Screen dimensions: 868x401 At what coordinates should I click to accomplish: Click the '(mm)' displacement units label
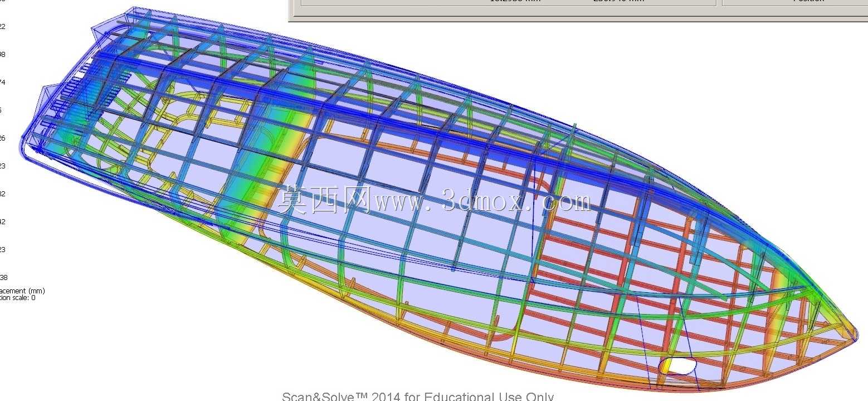point(38,291)
